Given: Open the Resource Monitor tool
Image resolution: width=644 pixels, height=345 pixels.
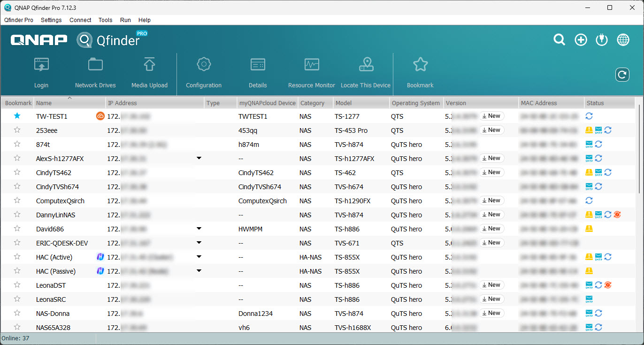Looking at the screenshot, I should click(x=311, y=65).
